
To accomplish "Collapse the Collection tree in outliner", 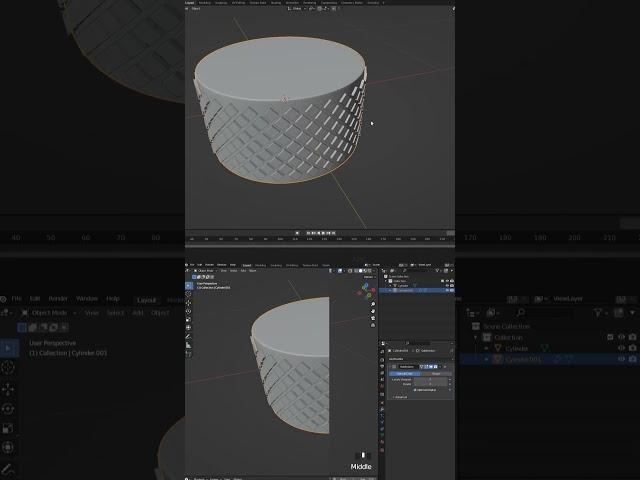I will 386,281.
